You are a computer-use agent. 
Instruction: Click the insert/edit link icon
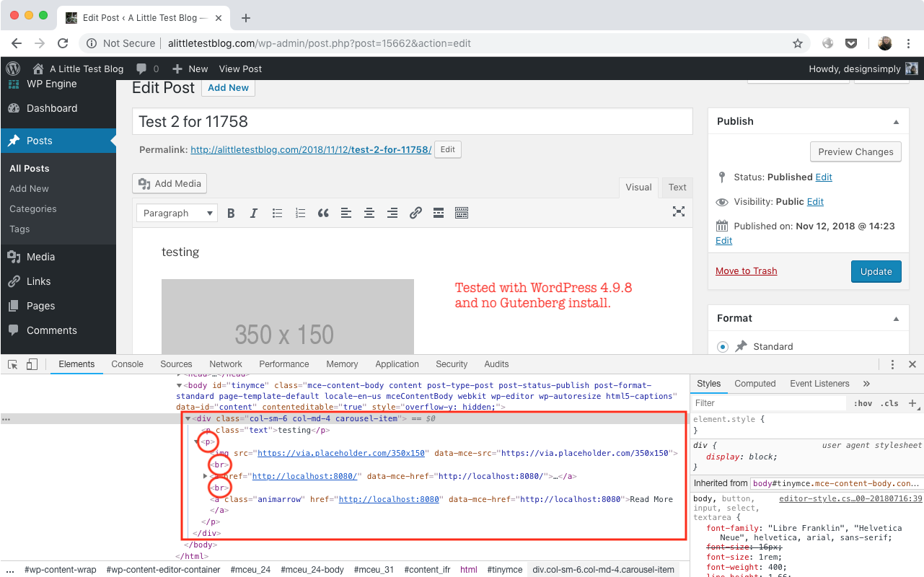tap(415, 213)
